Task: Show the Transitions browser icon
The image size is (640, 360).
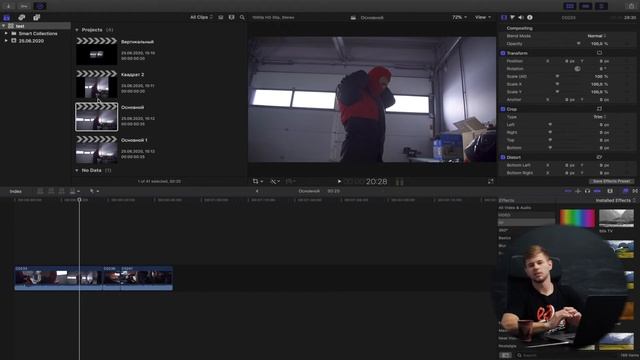Action: click(635, 191)
